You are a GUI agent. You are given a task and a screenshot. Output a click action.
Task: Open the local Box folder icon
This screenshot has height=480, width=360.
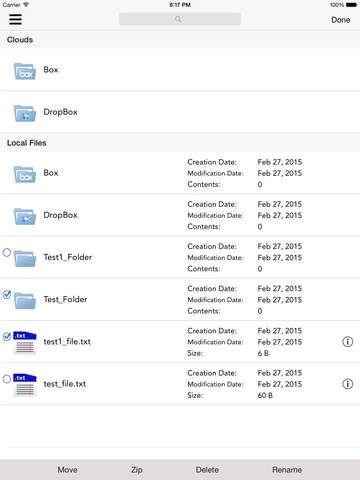click(25, 174)
